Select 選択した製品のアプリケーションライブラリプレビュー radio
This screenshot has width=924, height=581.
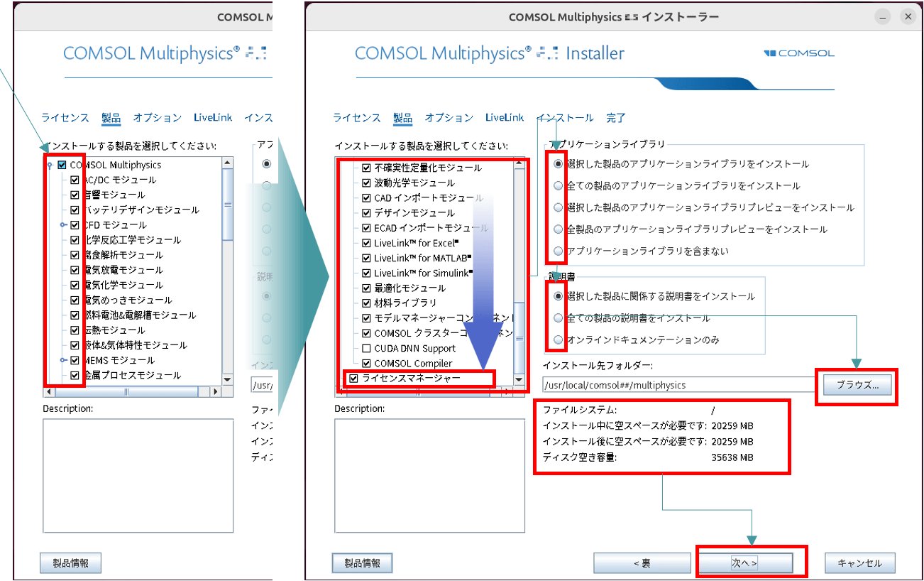[x=559, y=207]
